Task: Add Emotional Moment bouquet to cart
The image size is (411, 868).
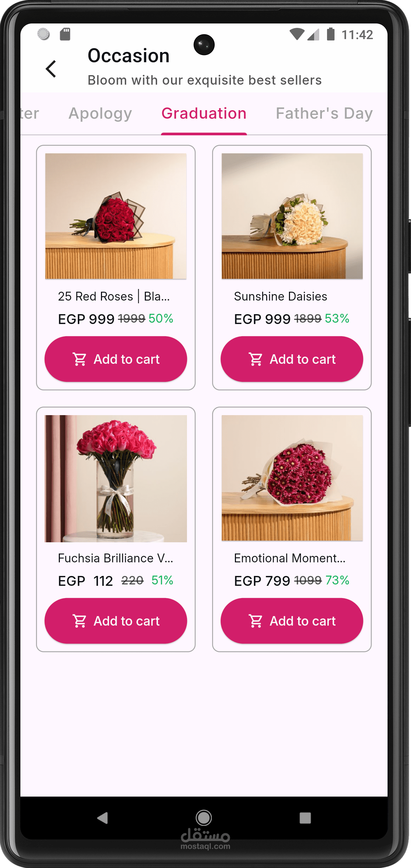Action: pos(292,621)
